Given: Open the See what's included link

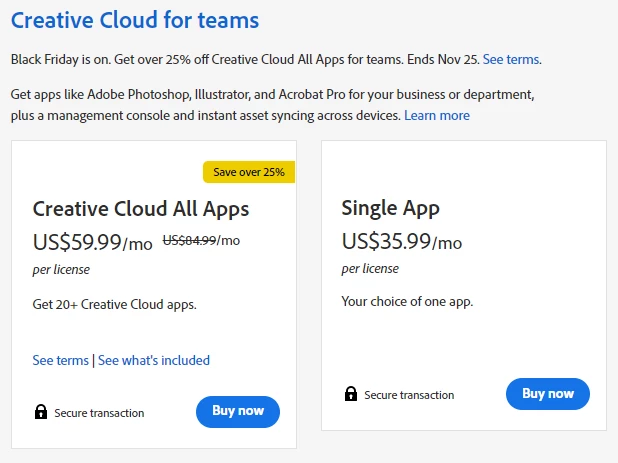Looking at the screenshot, I should coord(154,360).
